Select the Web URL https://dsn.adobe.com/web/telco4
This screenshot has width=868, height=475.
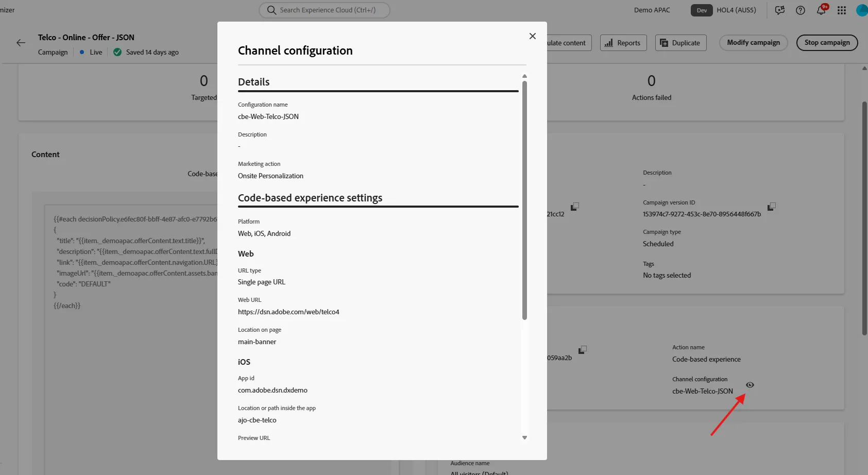tap(288, 312)
